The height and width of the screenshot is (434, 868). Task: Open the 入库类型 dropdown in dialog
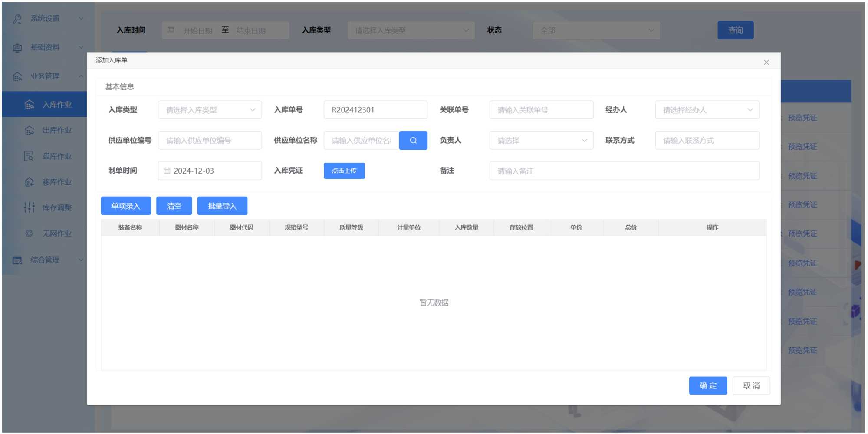coord(210,110)
